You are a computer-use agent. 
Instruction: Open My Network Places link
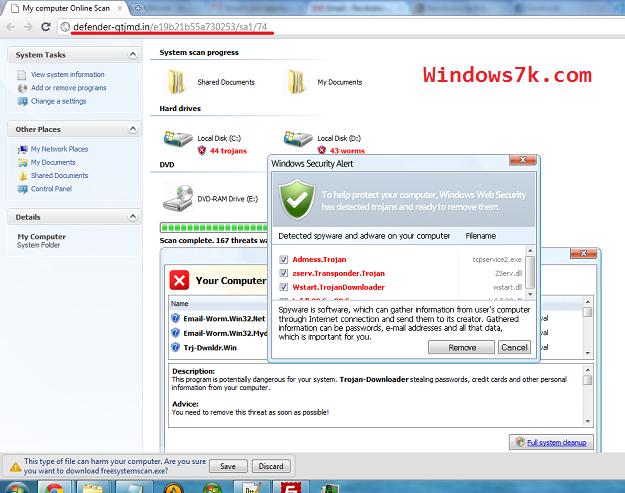point(59,149)
